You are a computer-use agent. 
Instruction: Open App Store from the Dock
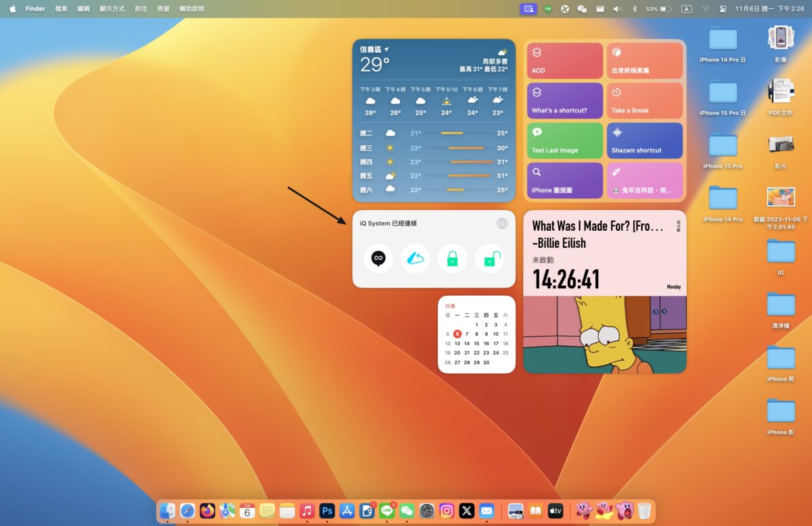tap(347, 510)
